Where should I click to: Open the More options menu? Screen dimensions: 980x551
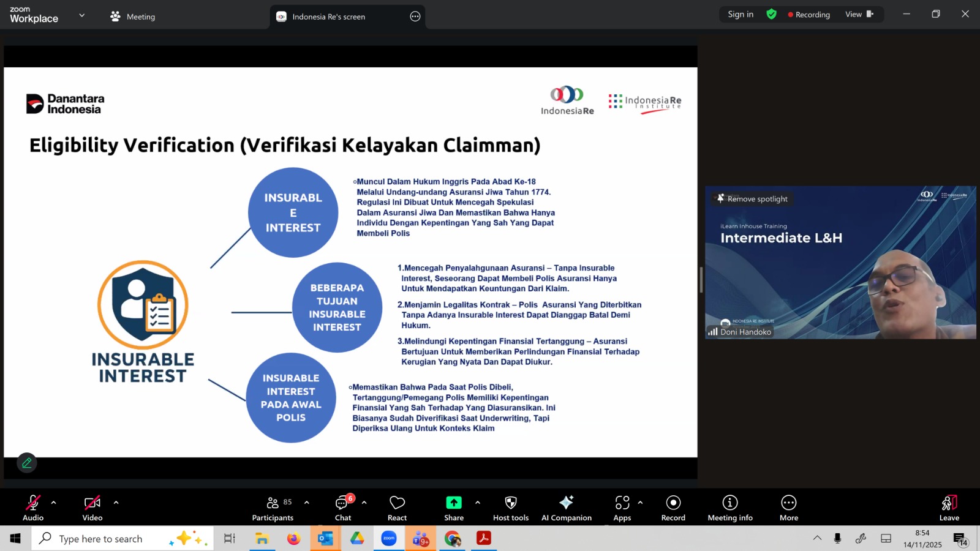pyautogui.click(x=788, y=508)
